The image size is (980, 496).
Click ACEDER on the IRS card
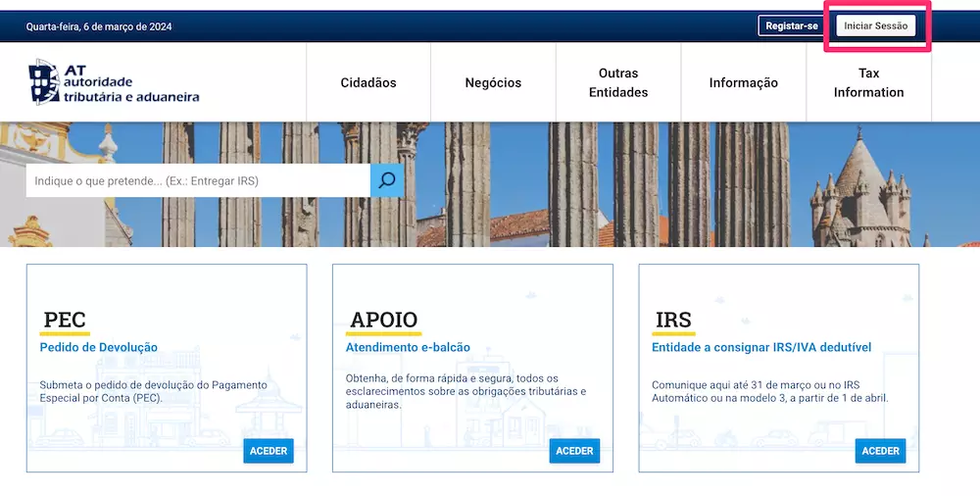880,451
